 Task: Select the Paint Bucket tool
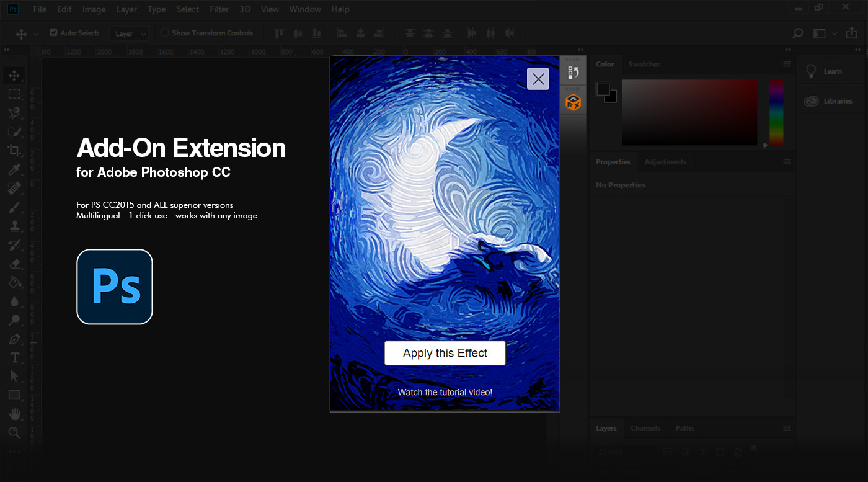coord(14,282)
